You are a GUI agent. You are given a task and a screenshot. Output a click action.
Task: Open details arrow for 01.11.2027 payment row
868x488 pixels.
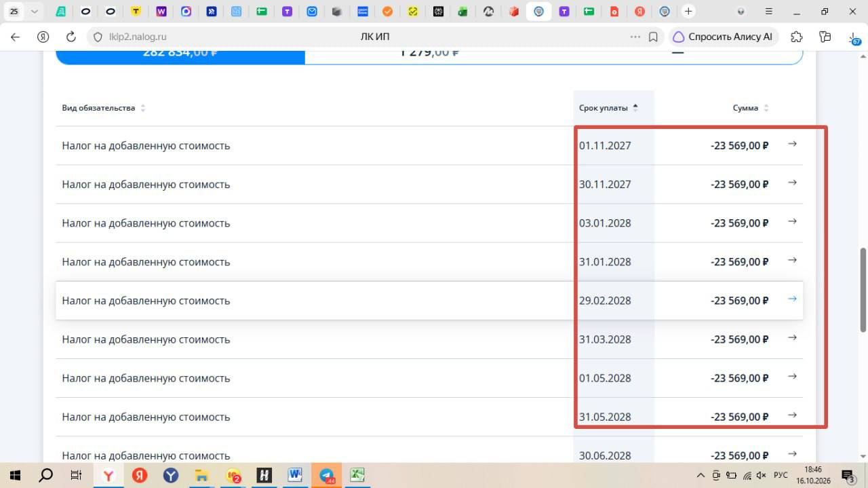(x=792, y=144)
